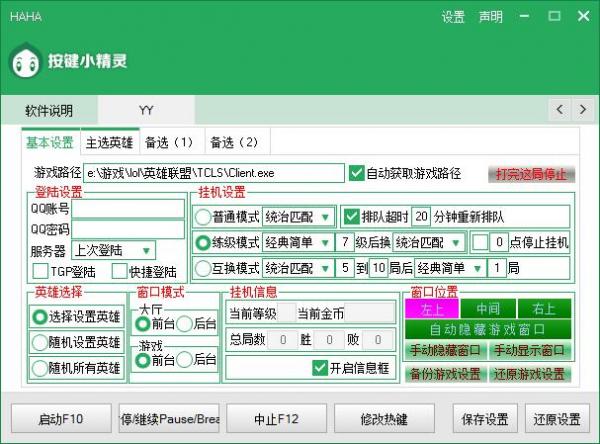Choose 大厅 前台 radio option
This screenshot has height=444, width=600.
[143, 324]
